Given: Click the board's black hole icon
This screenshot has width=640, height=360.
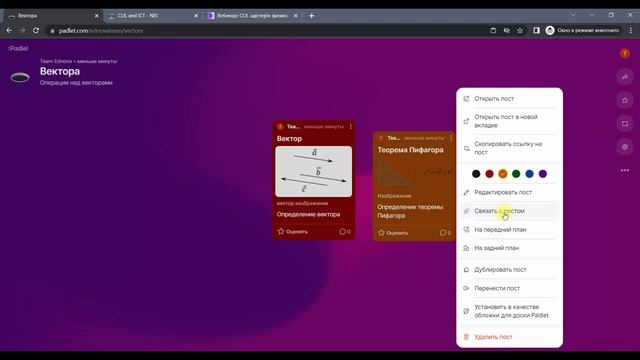Looking at the screenshot, I should click(20, 77).
